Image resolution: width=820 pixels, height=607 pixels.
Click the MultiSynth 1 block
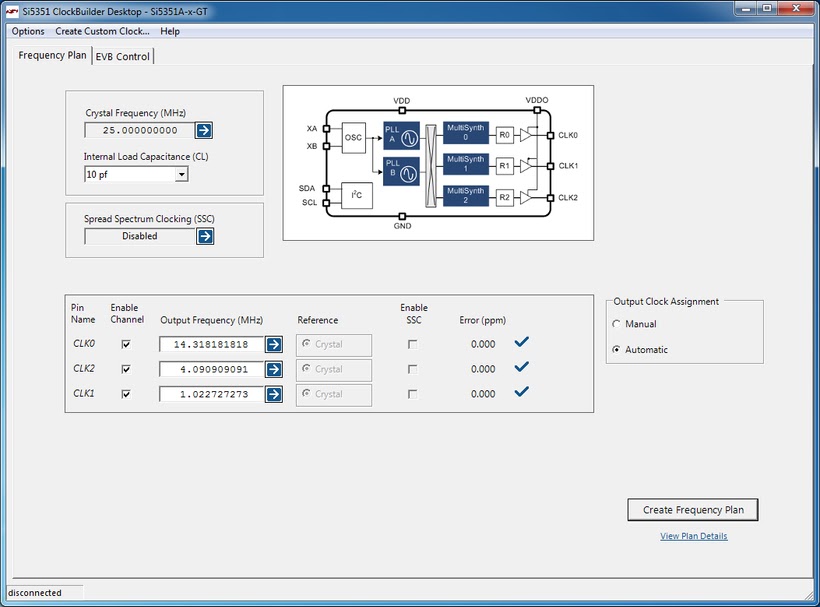(x=465, y=164)
